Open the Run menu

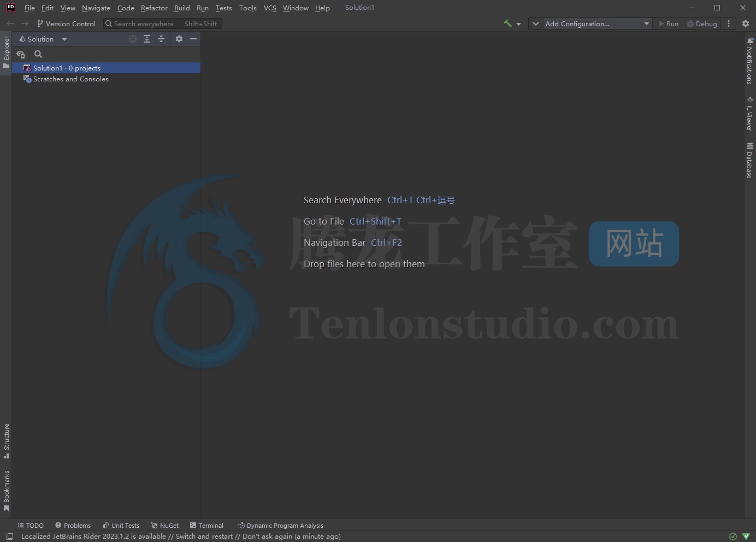tap(203, 8)
